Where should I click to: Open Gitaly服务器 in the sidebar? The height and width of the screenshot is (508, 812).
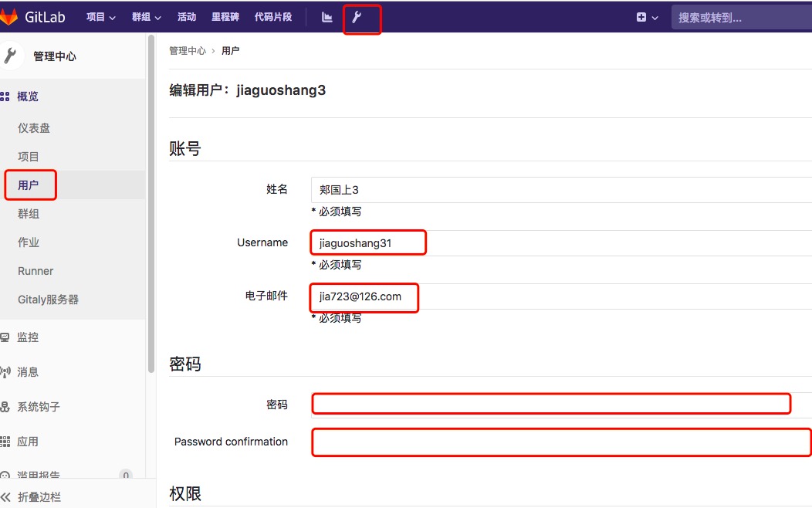coord(48,300)
